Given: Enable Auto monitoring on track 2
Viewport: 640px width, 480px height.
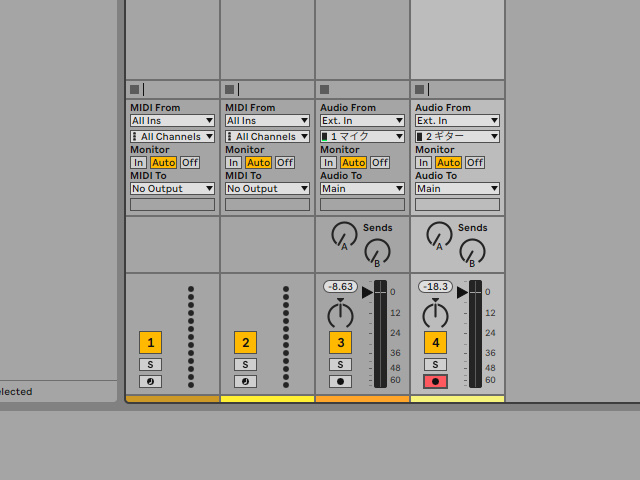Looking at the screenshot, I should click(x=258, y=162).
